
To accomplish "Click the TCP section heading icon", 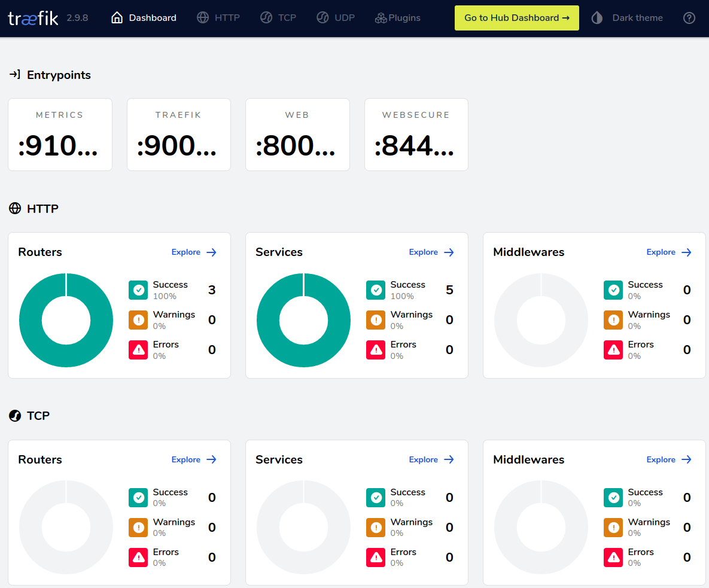I will click(15, 416).
